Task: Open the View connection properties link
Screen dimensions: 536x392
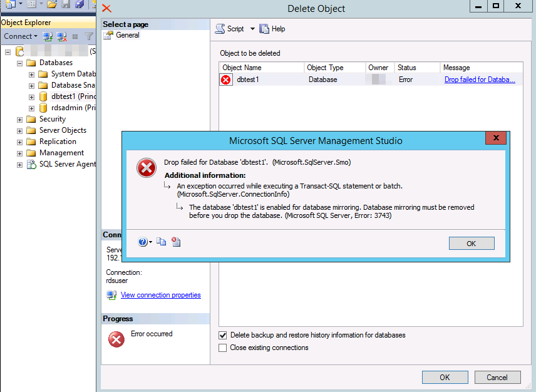Action: 161,295
